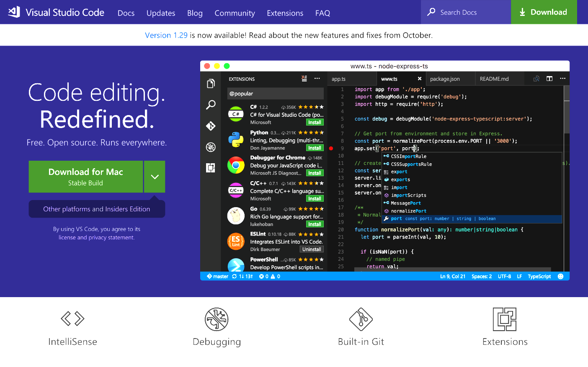Click TypeScript language mode in status bar
This screenshot has width=588, height=367.
539,277
